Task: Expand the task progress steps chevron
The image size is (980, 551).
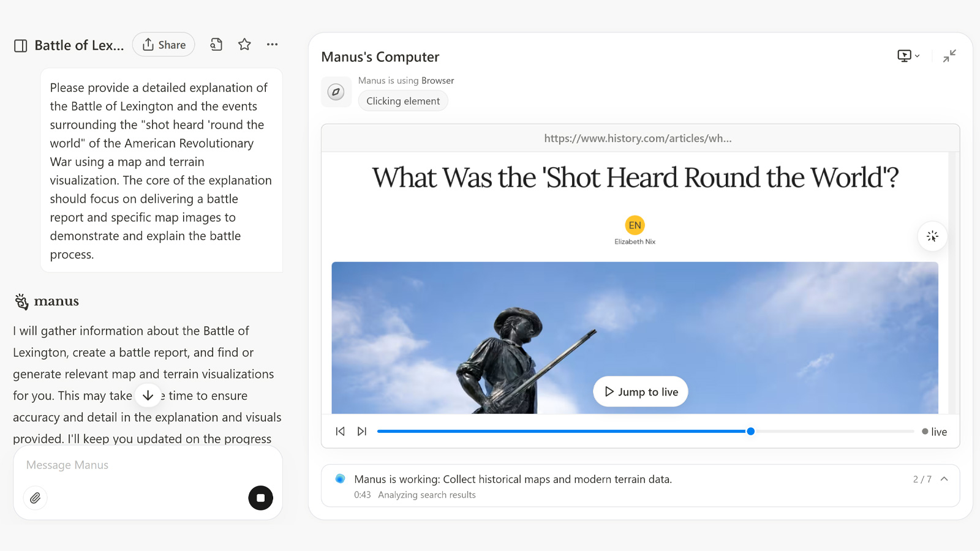Action: pos(944,479)
